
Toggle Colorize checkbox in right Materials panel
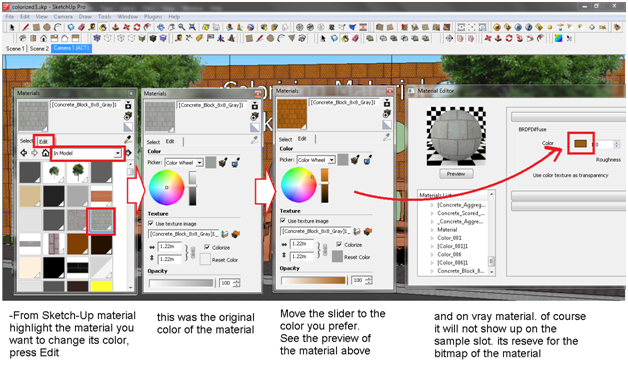coord(339,244)
